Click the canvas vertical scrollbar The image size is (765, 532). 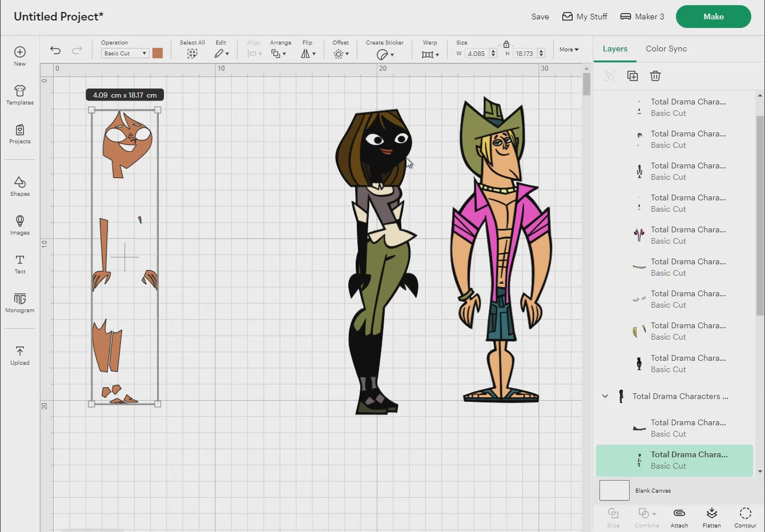[586, 84]
